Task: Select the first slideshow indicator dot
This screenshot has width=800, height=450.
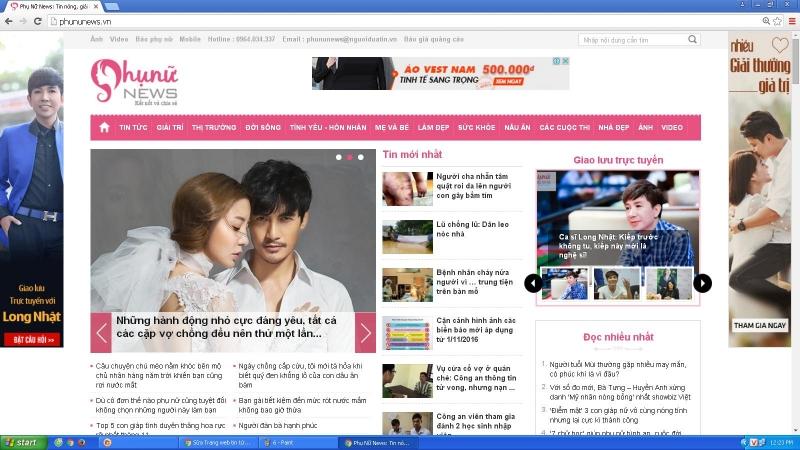Action: [x=338, y=157]
